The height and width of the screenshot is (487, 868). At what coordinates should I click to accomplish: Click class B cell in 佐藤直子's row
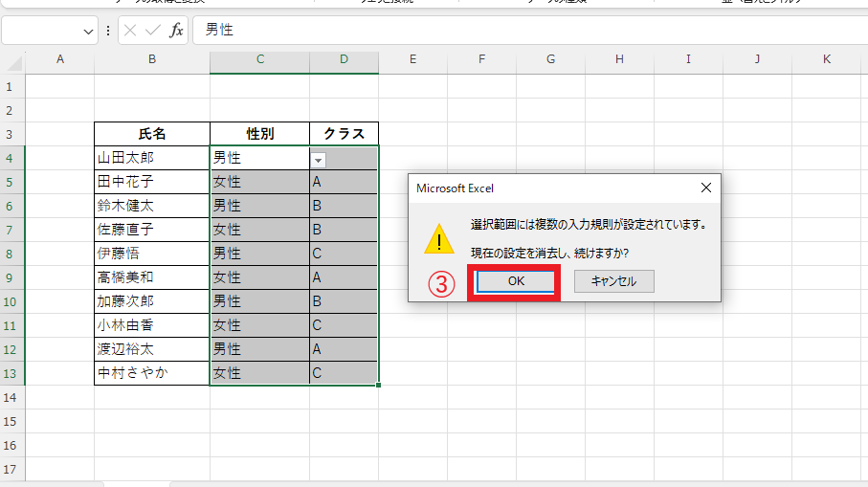pyautogui.click(x=345, y=230)
